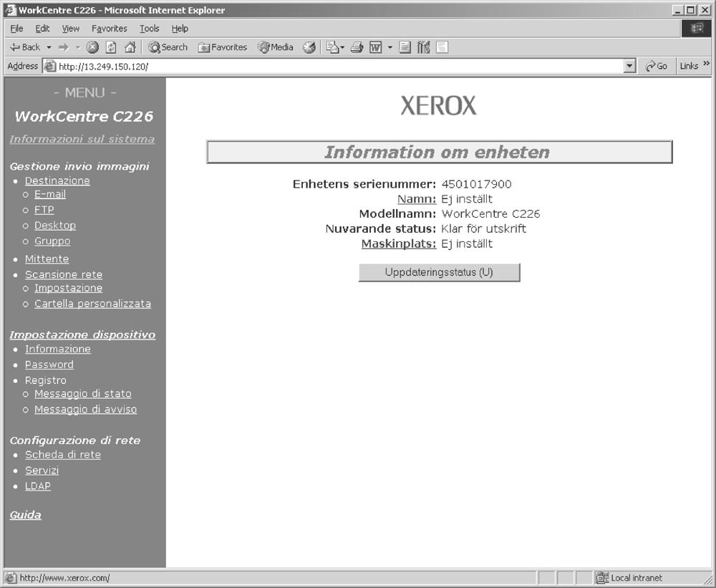Open Informazioni sul sistema link
The image size is (716, 588).
tap(82, 139)
